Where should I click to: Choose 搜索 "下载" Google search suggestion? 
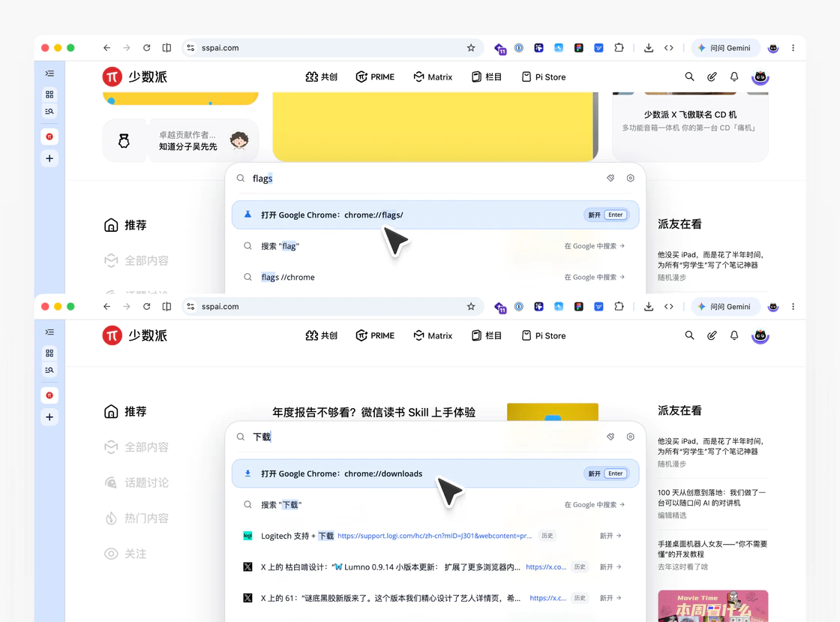(x=436, y=505)
